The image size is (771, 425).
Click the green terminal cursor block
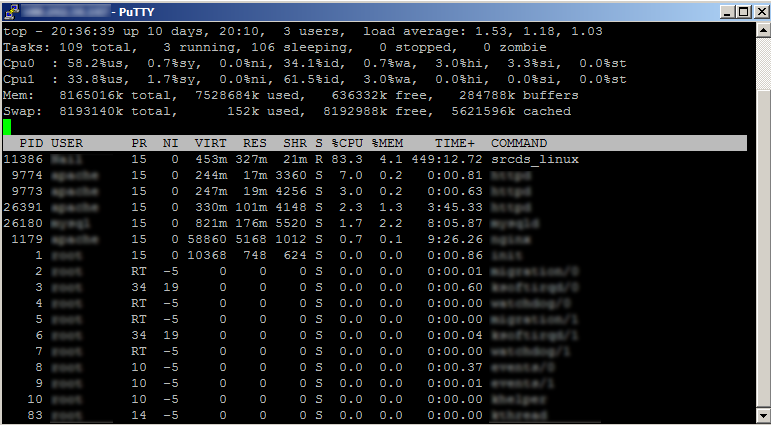7,127
